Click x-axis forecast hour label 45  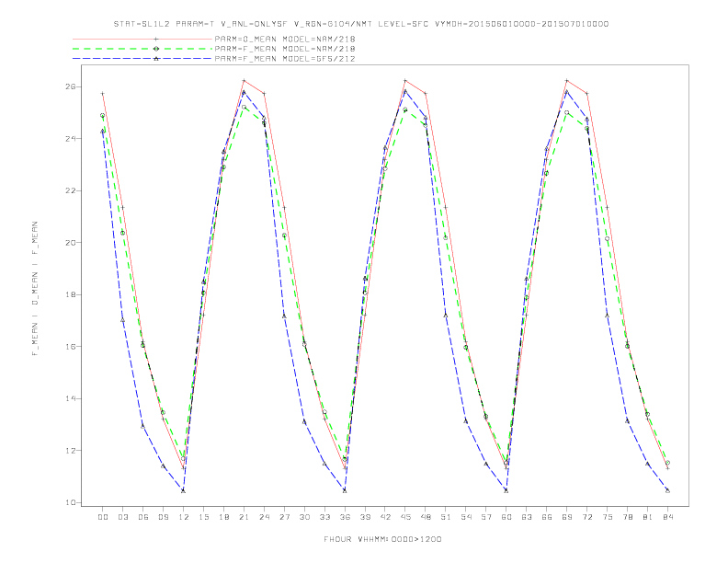pyautogui.click(x=405, y=517)
